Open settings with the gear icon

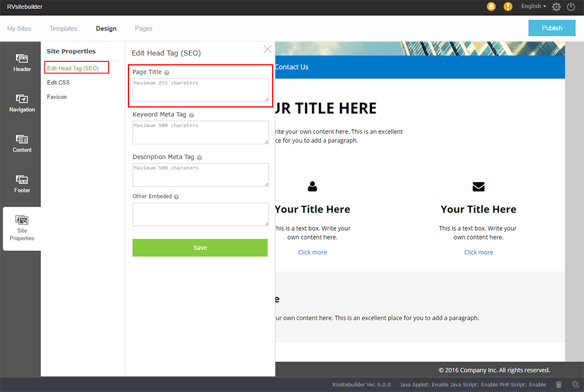(x=557, y=7)
